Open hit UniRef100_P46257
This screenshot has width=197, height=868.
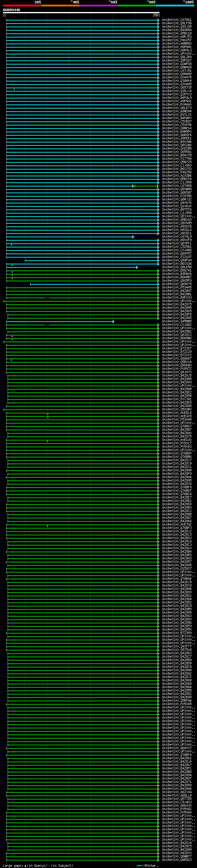177,40
